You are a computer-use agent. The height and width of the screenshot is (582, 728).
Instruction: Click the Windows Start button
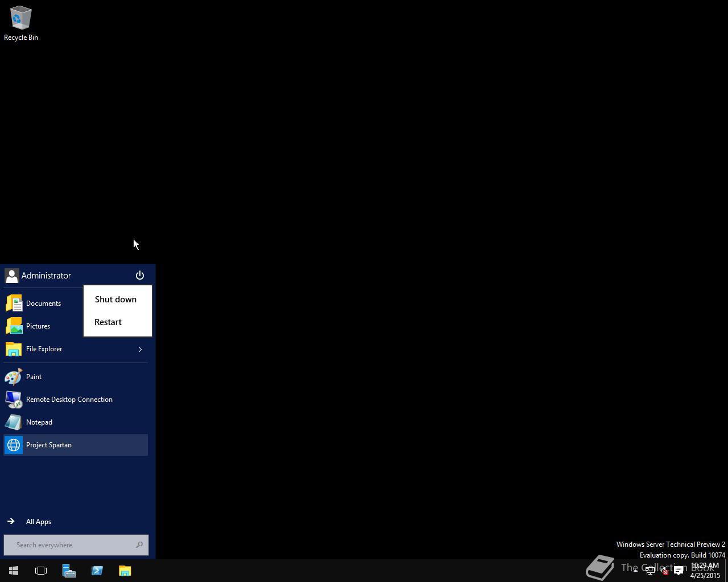click(14, 571)
